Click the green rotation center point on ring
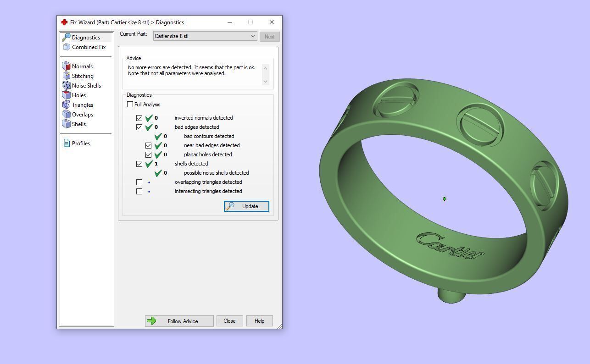The image size is (590, 364). pyautogui.click(x=444, y=199)
